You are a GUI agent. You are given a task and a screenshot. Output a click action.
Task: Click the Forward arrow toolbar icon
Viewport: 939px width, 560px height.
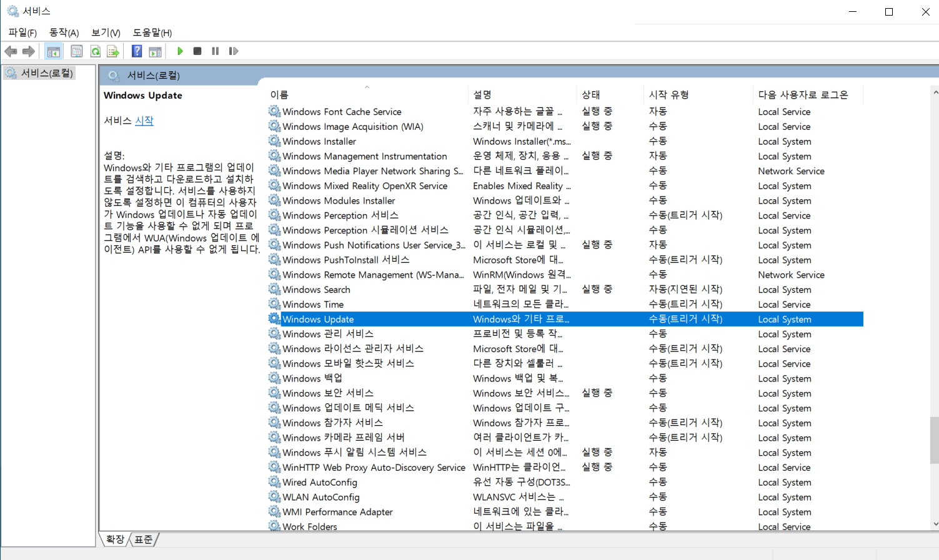click(x=29, y=51)
